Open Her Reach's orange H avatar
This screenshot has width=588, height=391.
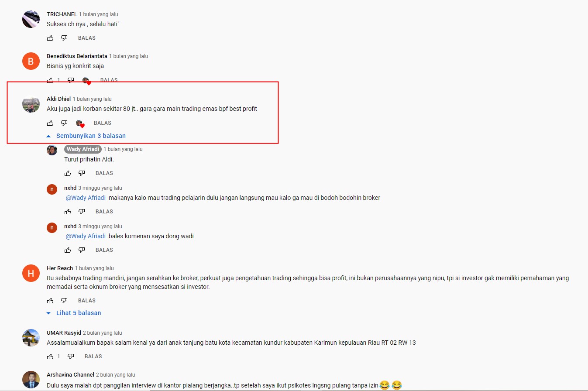click(31, 274)
